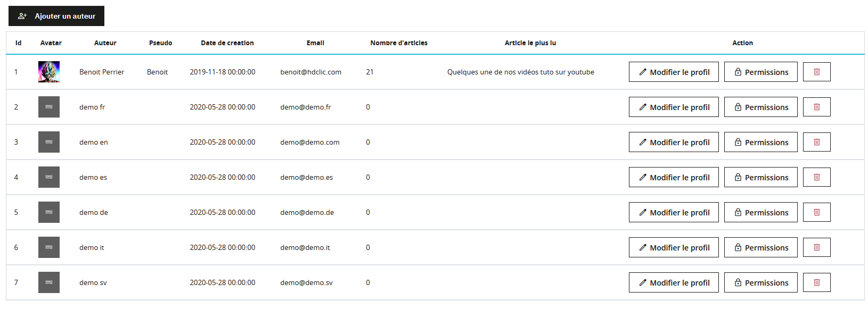The image size is (868, 309).
Task: Click email demo@demo.com
Action: pos(310,142)
